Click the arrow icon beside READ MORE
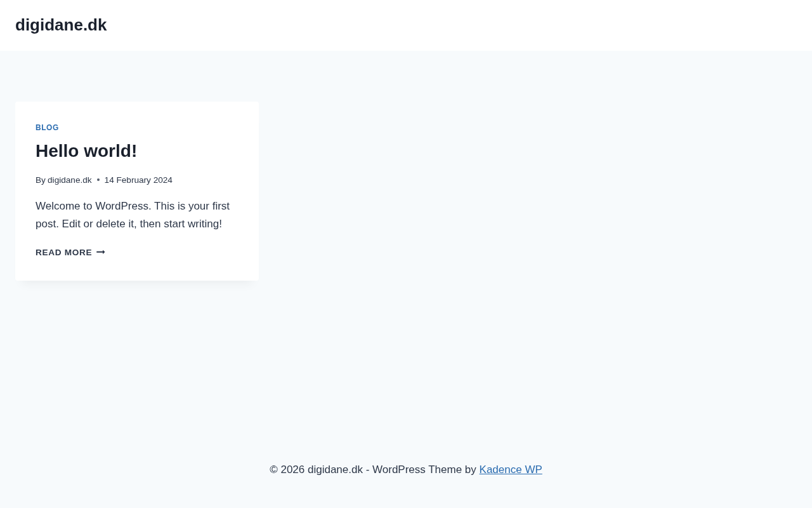The width and height of the screenshot is (812, 508). [101, 253]
